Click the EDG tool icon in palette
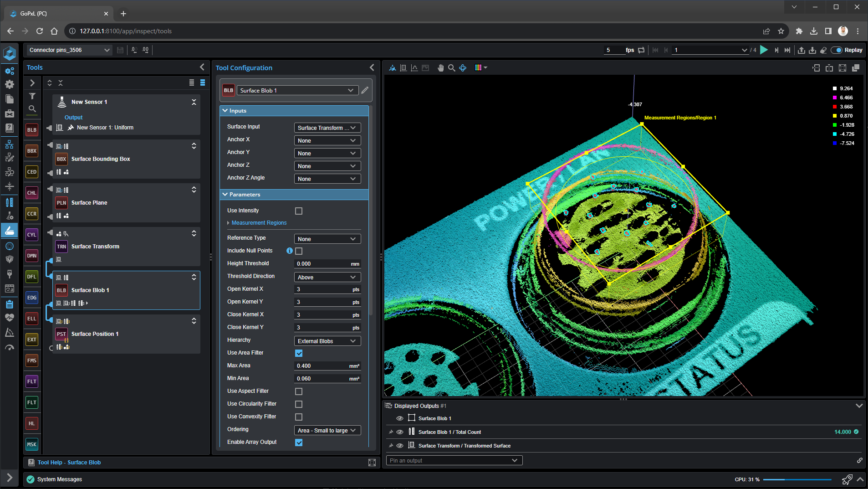The width and height of the screenshot is (868, 489). 31,298
